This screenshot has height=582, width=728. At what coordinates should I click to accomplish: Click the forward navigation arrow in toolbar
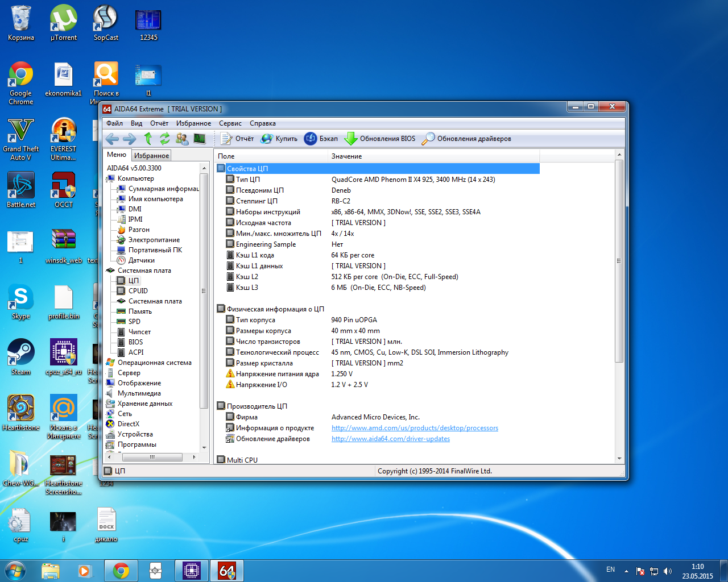click(x=130, y=139)
